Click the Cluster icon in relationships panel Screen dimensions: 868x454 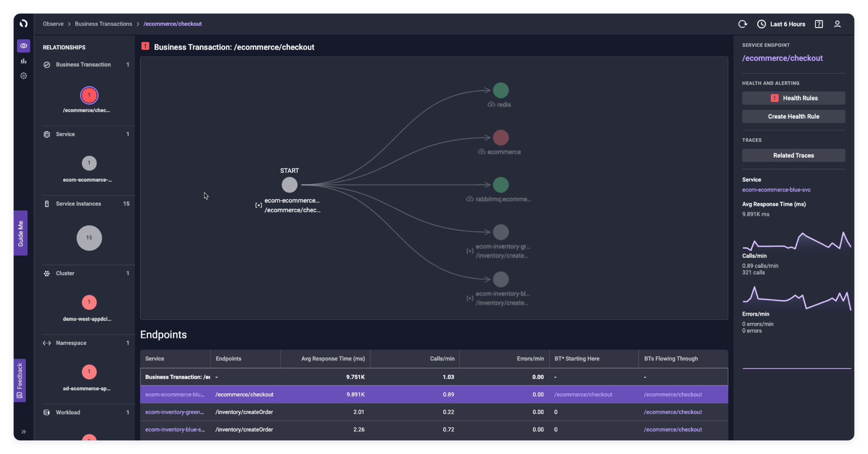point(46,273)
